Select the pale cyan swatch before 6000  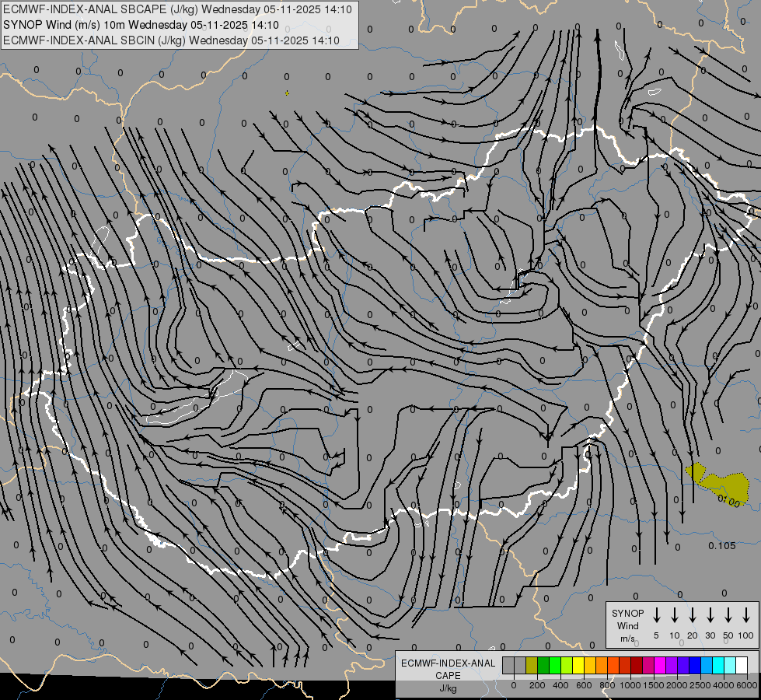[729, 665]
